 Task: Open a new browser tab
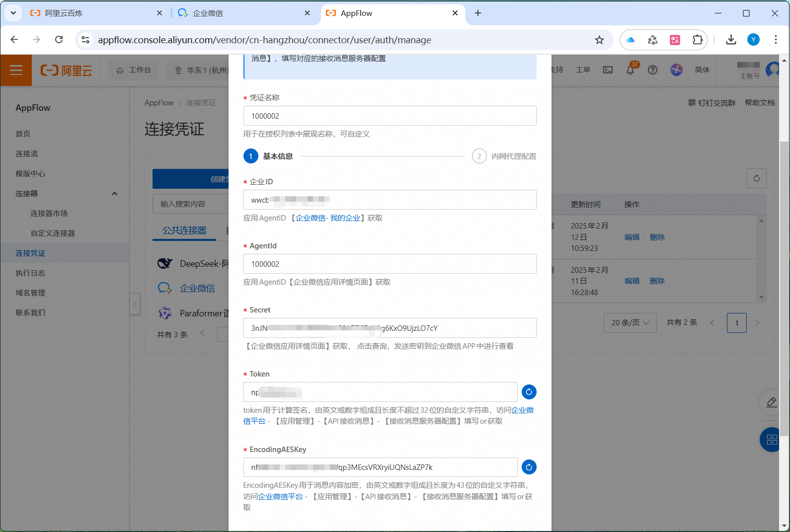[478, 13]
